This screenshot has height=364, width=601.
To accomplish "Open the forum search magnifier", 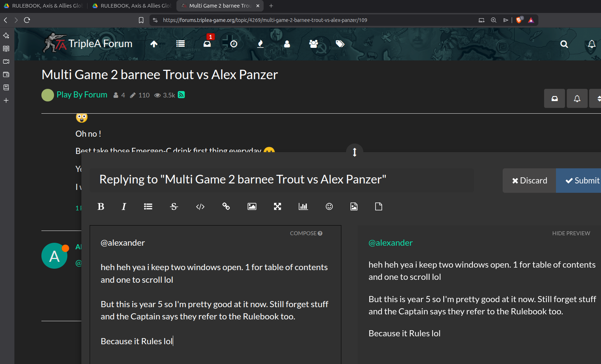I will pyautogui.click(x=564, y=44).
